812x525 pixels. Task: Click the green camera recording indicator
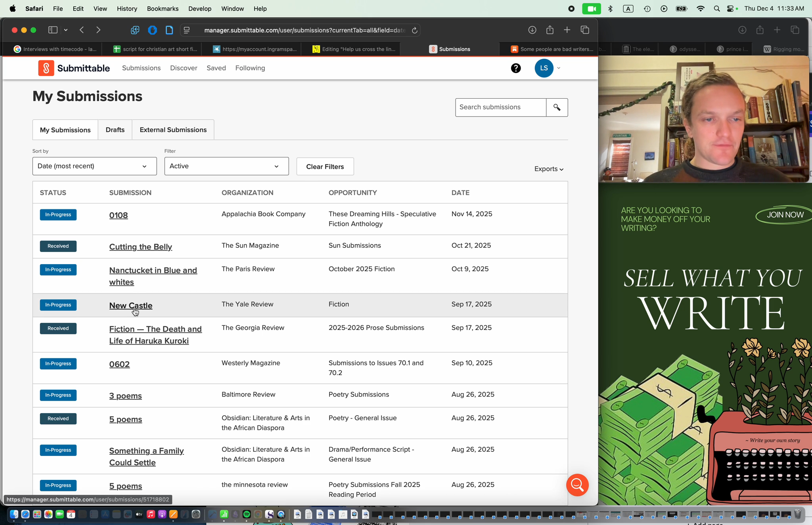click(x=591, y=9)
